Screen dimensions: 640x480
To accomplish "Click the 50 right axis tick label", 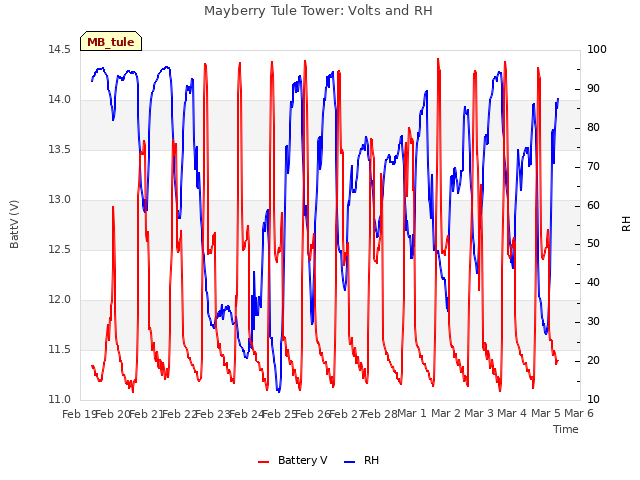I will (x=593, y=244).
